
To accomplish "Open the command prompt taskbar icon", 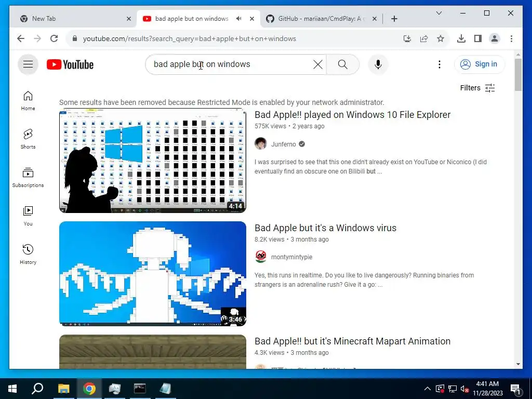I will tap(140, 389).
